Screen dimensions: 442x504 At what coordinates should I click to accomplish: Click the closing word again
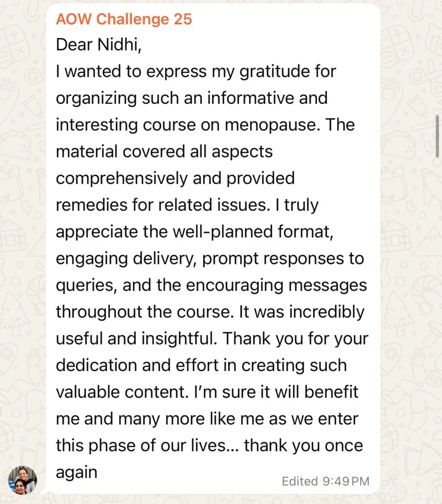click(76, 472)
